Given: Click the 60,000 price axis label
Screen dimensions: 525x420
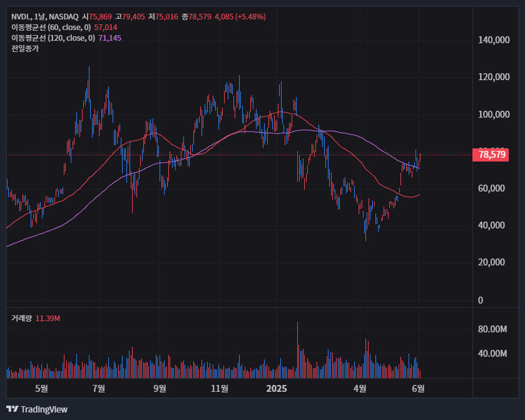Looking at the screenshot, I should [491, 188].
